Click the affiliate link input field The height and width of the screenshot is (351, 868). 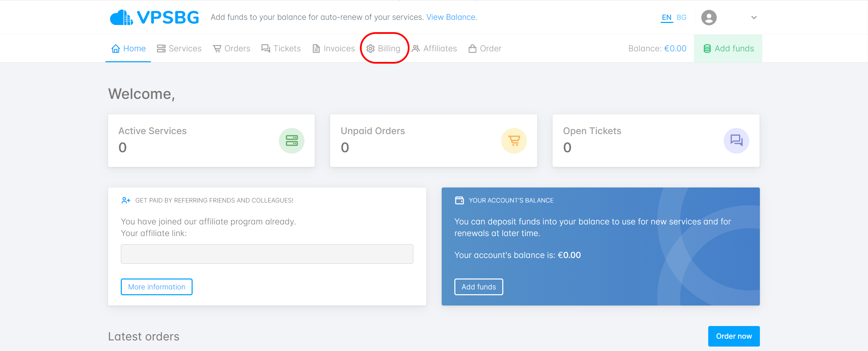[267, 254]
